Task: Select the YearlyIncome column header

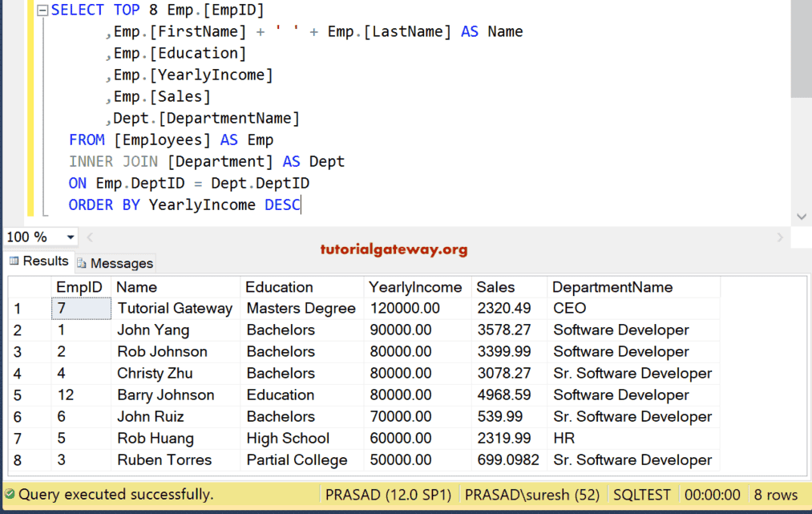Action: (415, 287)
